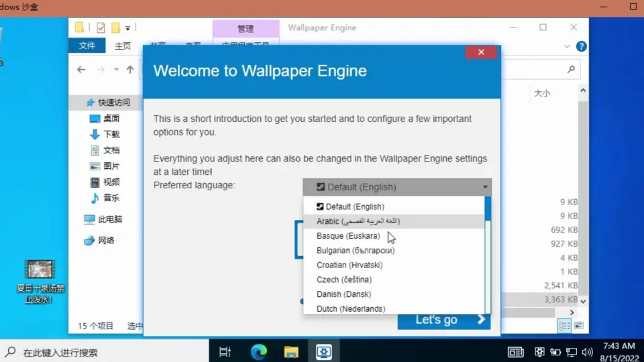Image resolution: width=644 pixels, height=362 pixels.
Task: Switch Explorer to details view icon
Action: pos(564,326)
